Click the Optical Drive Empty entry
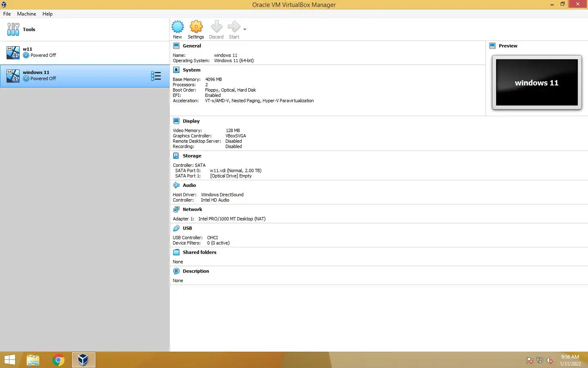The image size is (588, 368). click(x=231, y=176)
